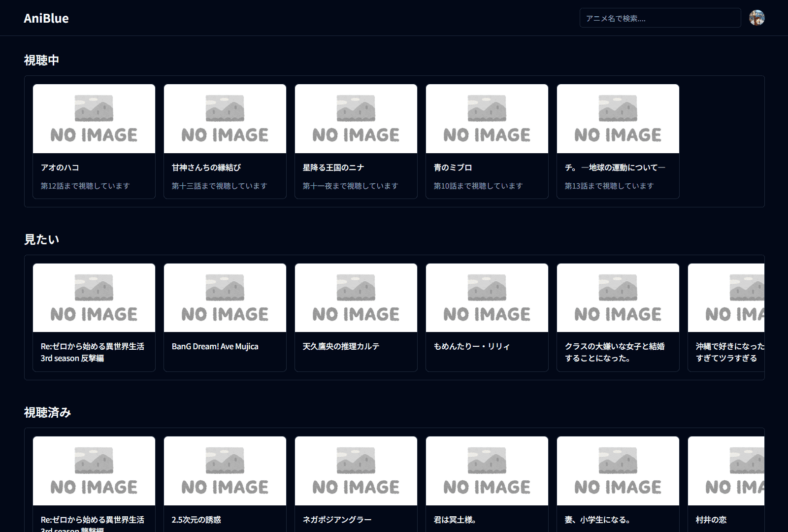Focus the anime name search field
This screenshot has height=532, width=788.
[x=660, y=18]
